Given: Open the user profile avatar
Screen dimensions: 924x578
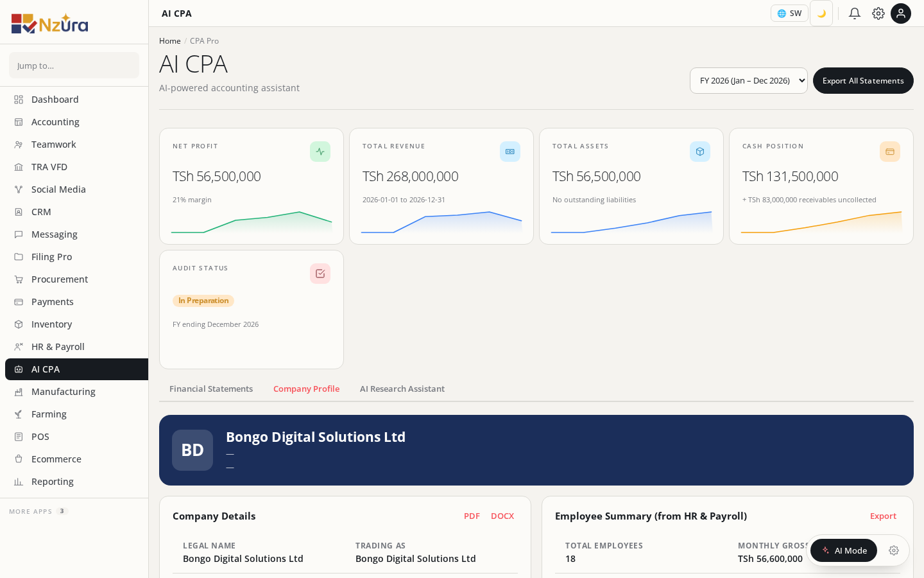Looking at the screenshot, I should 901,13.
